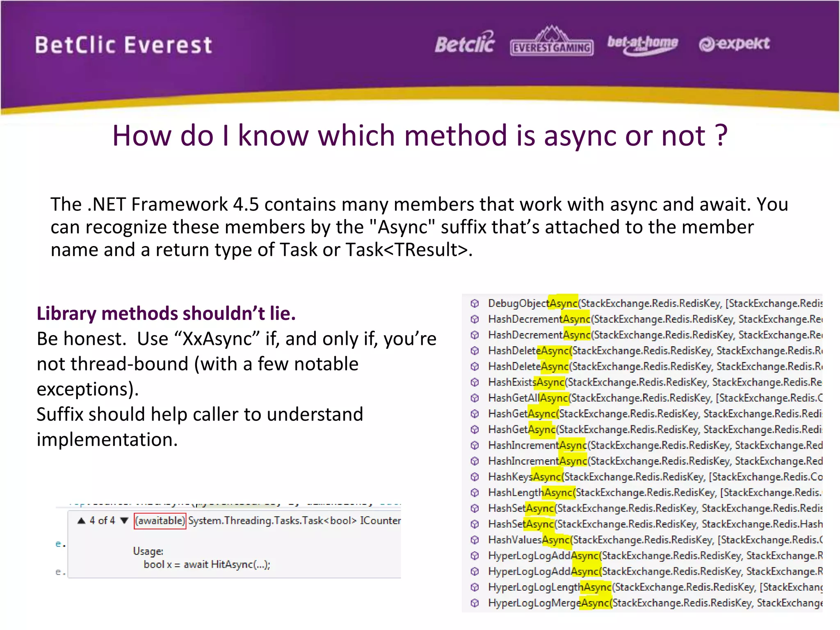This screenshot has height=630, width=840.
Task: Click the method icon beside DebugObjectAsync
Action: click(x=475, y=304)
